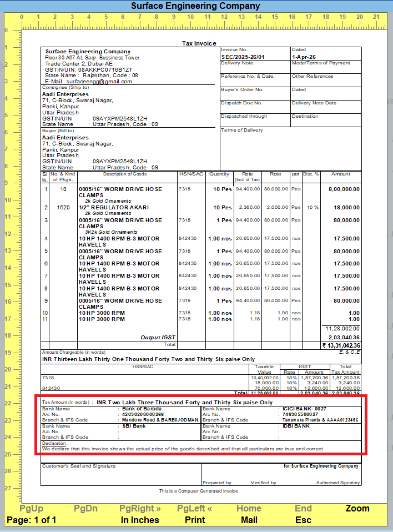The height and width of the screenshot is (532, 393).
Task: Click Customer's Seal and Signature label
Action: tap(79, 466)
